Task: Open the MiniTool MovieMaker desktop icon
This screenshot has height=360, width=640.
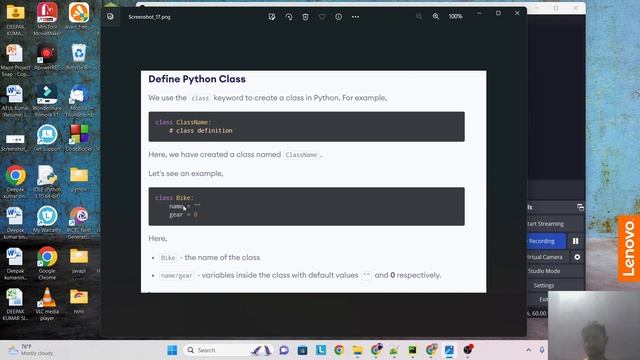Action: (47, 19)
